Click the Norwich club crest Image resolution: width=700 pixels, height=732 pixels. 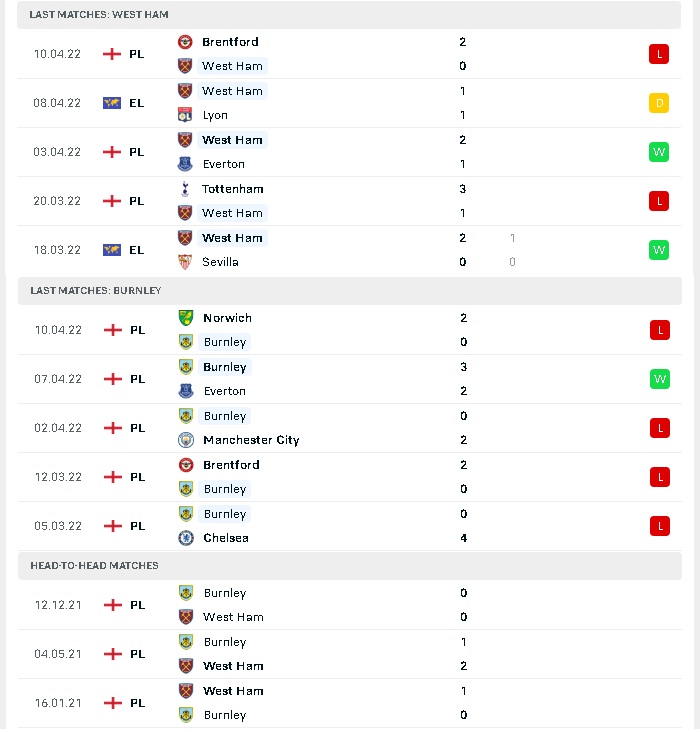click(186, 318)
